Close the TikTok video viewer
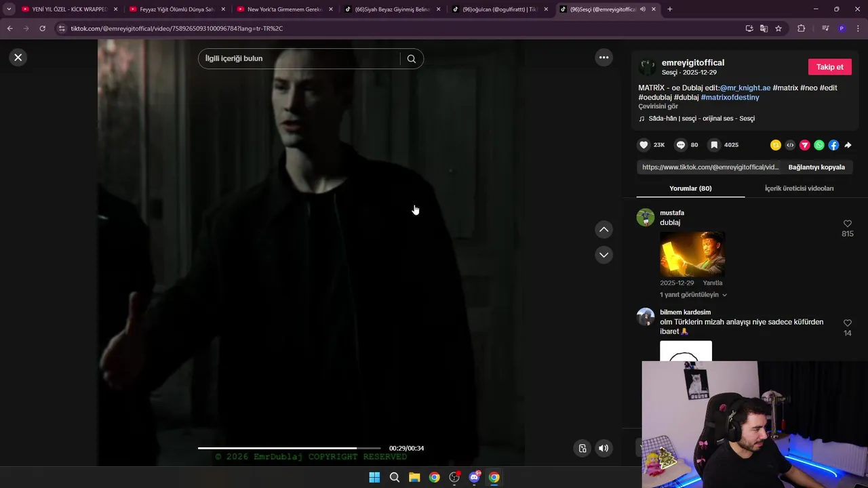The height and width of the screenshot is (488, 868). 18,58
